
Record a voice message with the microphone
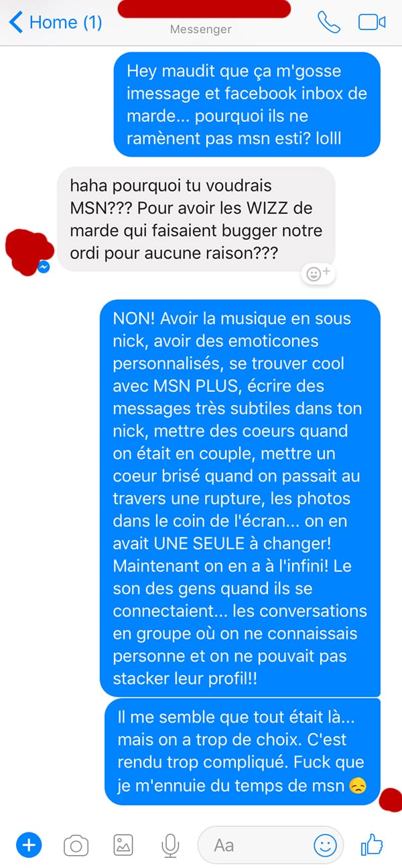171,847
